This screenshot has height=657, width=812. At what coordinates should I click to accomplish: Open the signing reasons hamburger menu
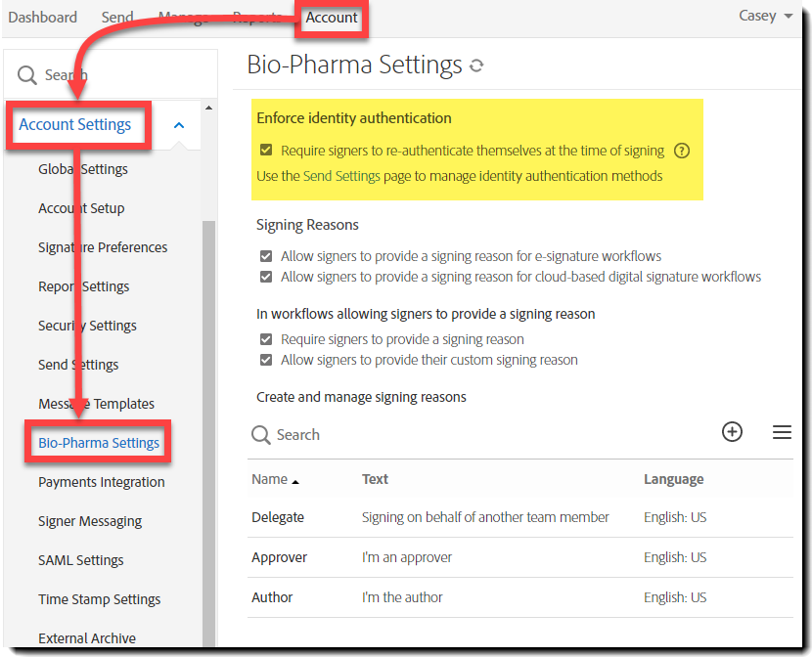point(782,432)
